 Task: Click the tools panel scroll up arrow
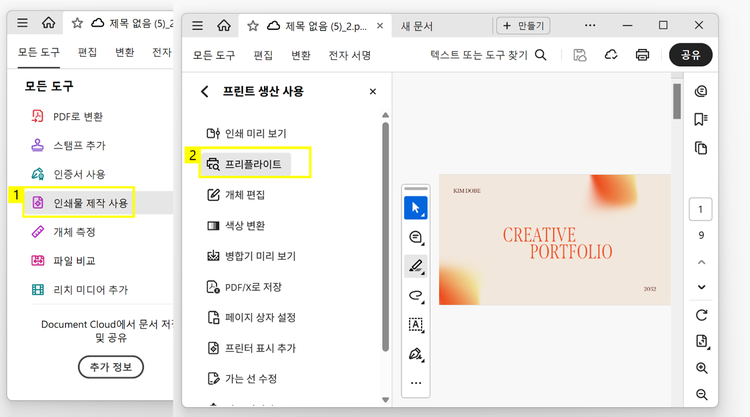[386, 115]
